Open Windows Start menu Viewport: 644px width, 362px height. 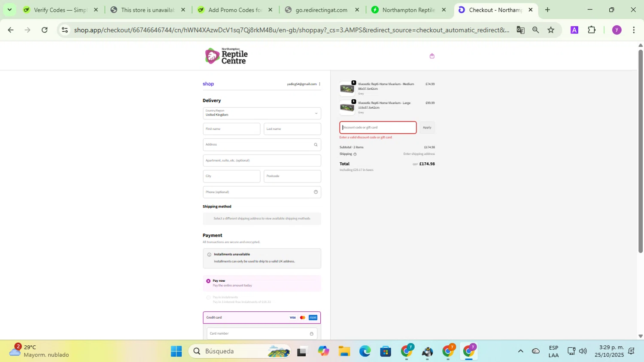tap(176, 351)
